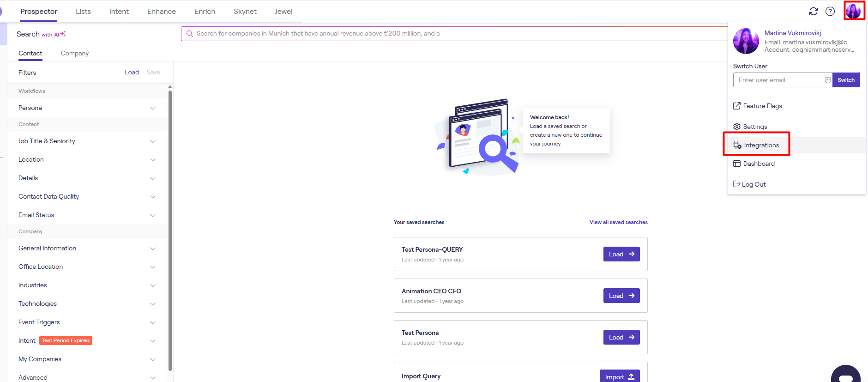
Task: Go to the Lists tab
Action: 83,12
